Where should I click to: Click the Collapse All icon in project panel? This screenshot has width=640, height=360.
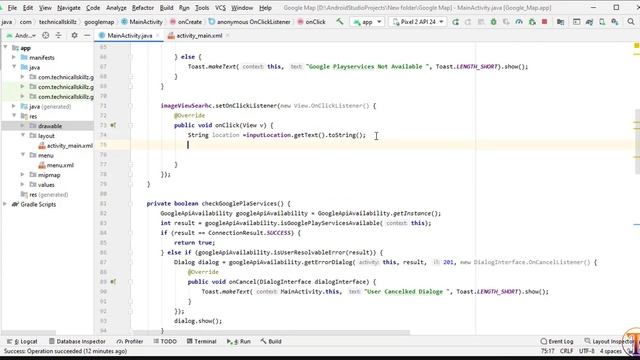point(58,36)
